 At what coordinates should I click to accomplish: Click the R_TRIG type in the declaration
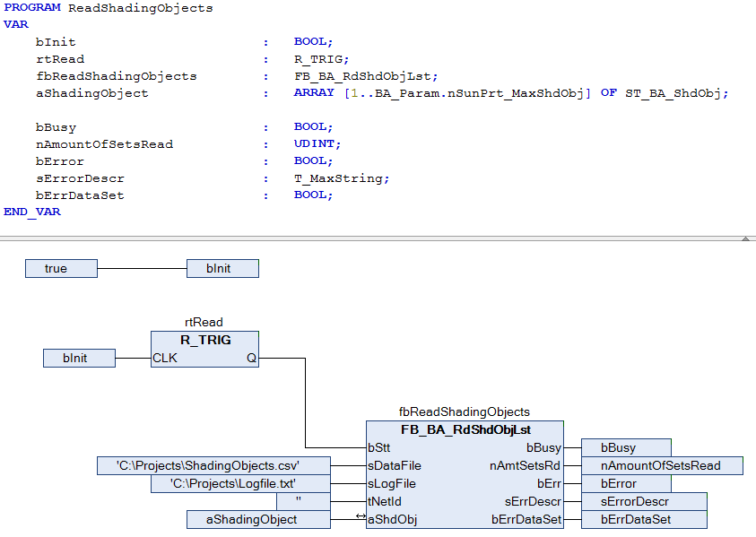pyautogui.click(x=318, y=59)
